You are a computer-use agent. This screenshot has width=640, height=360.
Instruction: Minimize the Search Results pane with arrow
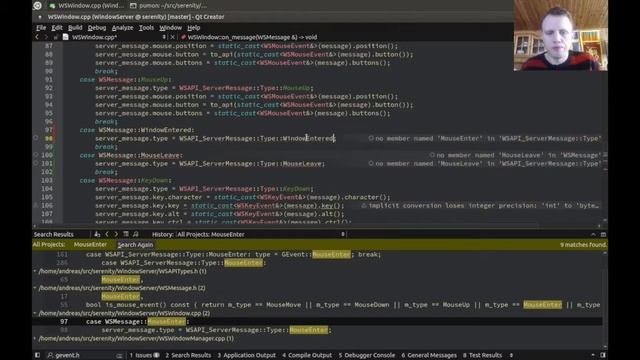click(x=593, y=234)
